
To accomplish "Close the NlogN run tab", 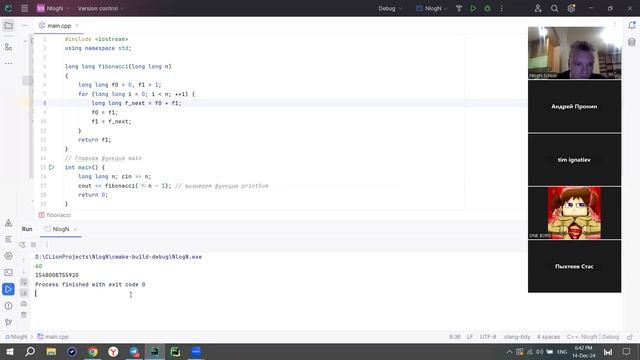I will click(x=76, y=229).
